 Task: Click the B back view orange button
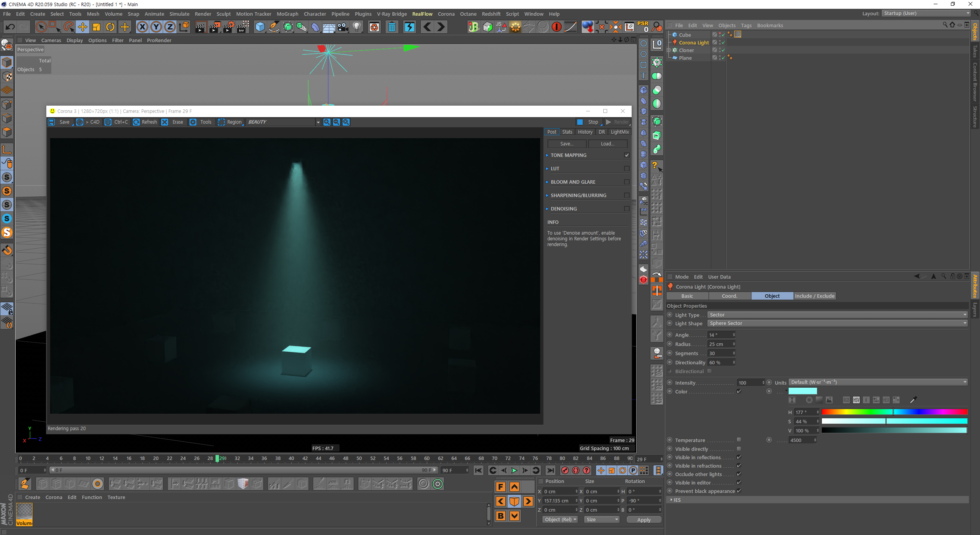[500, 516]
